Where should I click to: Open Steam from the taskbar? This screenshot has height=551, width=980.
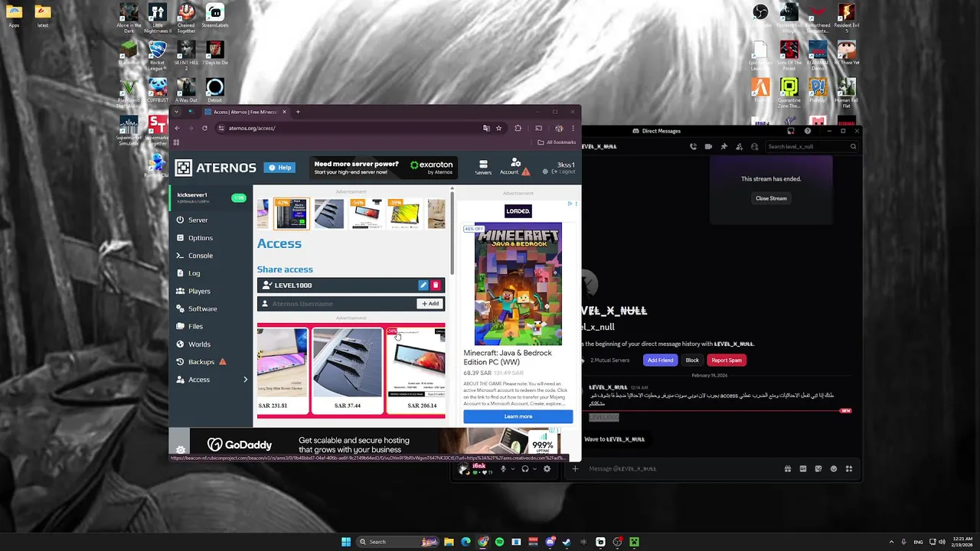tap(567, 542)
